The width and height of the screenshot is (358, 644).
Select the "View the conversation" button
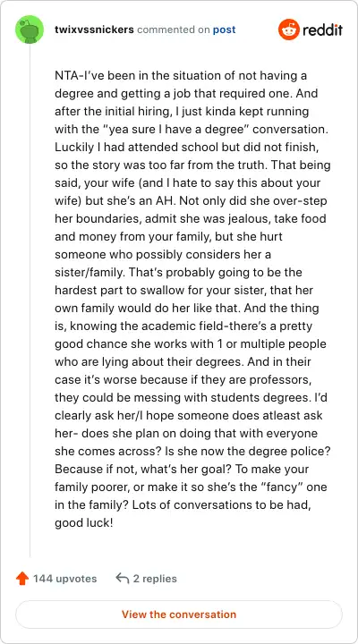179,614
